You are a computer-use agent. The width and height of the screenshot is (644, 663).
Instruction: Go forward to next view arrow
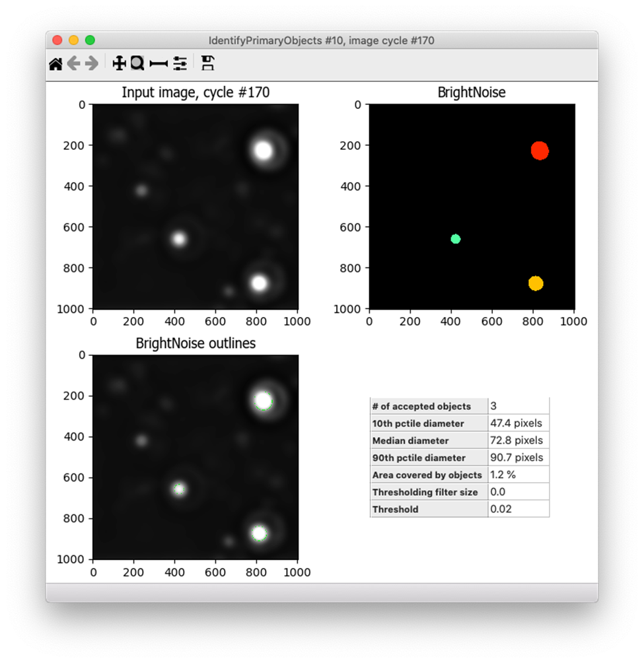click(92, 64)
